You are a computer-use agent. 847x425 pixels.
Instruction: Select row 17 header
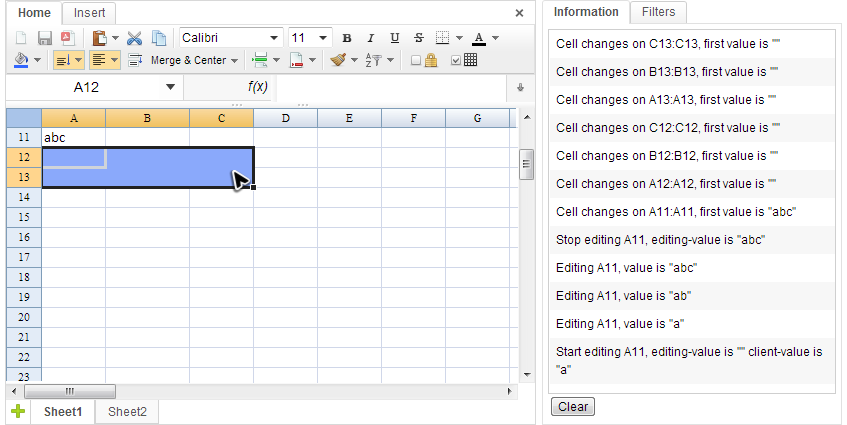pyautogui.click(x=24, y=257)
